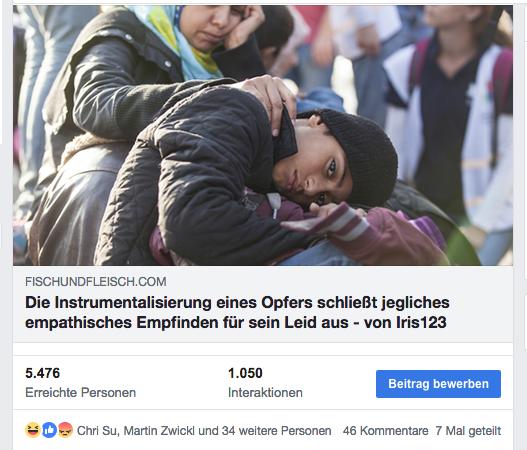Click the angry face reaction icon
Viewport: 527px width, 450px height.
click(66, 430)
